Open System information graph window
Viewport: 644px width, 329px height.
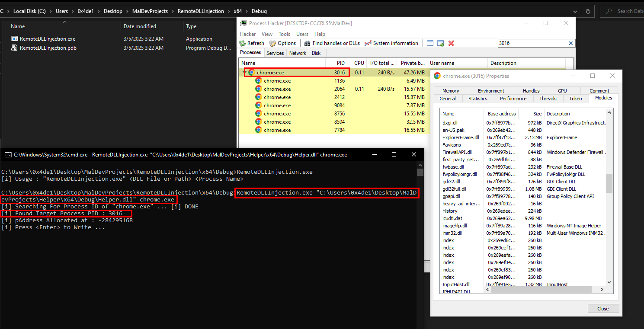click(391, 43)
